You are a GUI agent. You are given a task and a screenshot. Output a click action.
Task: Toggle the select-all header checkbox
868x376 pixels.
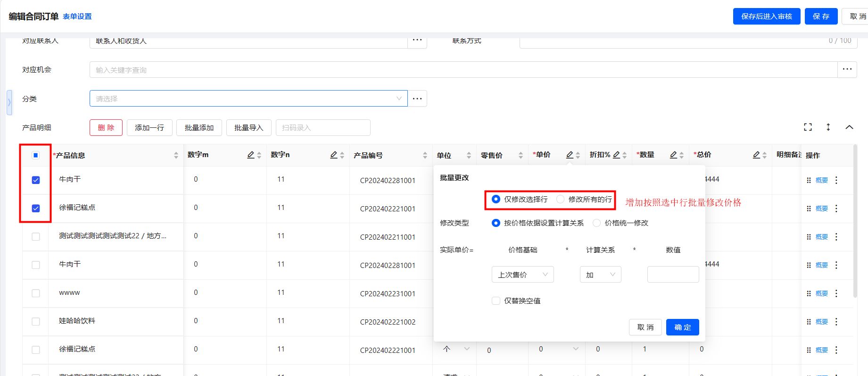coord(36,155)
